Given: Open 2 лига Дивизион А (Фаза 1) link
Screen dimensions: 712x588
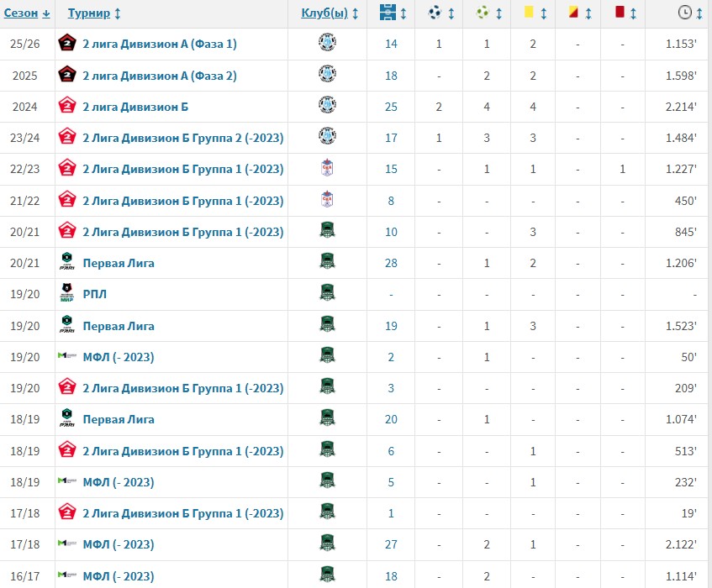Looking at the screenshot, I should point(160,44).
